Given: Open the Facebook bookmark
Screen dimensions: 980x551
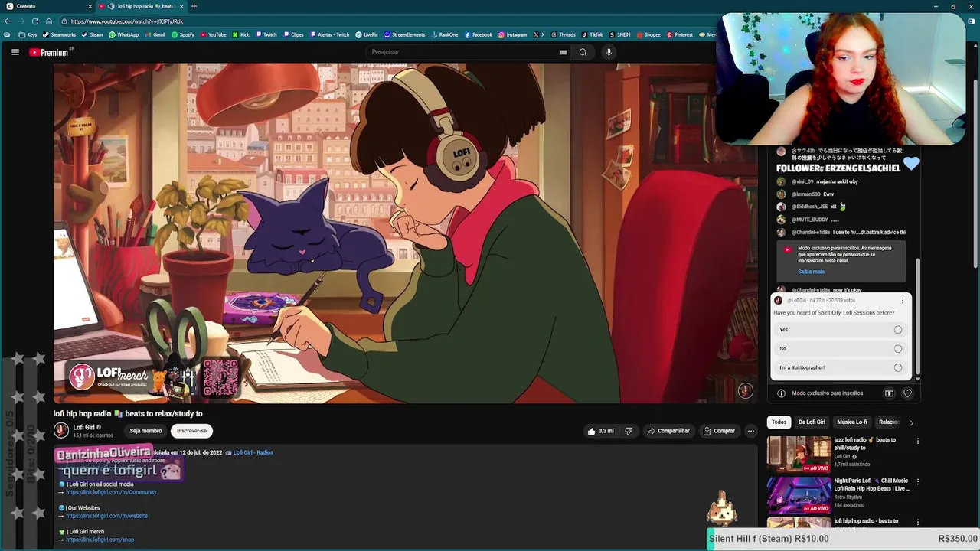Looking at the screenshot, I should pos(478,34).
